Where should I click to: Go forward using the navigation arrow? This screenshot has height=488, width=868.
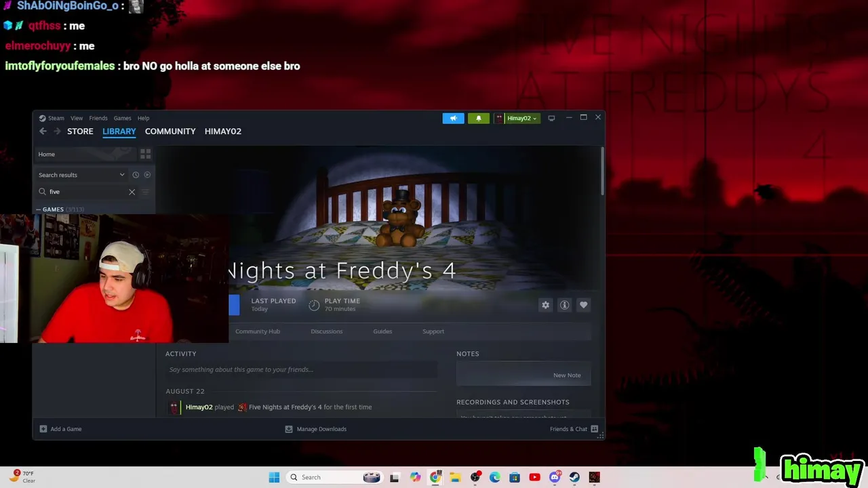click(57, 131)
